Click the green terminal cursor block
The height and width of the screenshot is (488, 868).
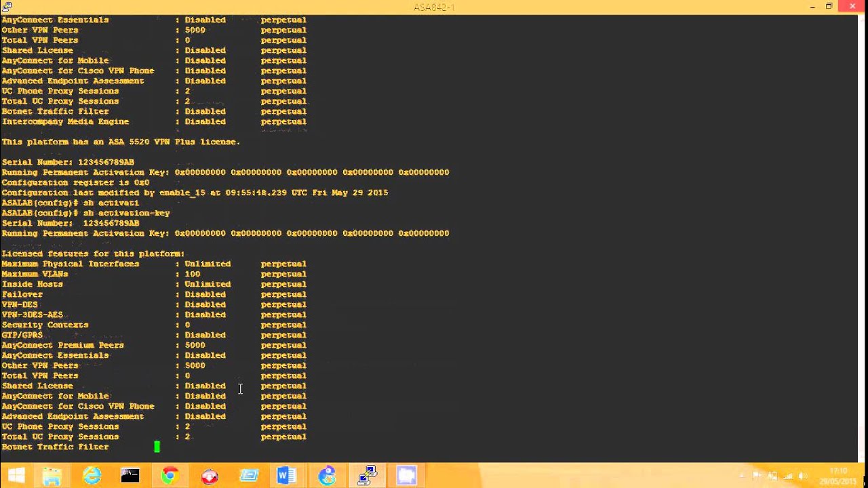click(x=157, y=447)
